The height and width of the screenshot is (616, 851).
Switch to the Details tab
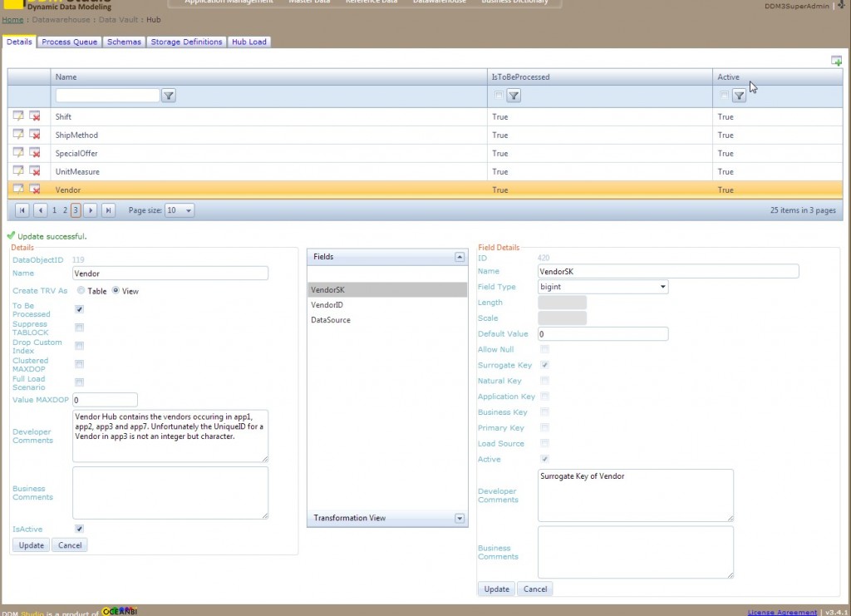[19, 42]
